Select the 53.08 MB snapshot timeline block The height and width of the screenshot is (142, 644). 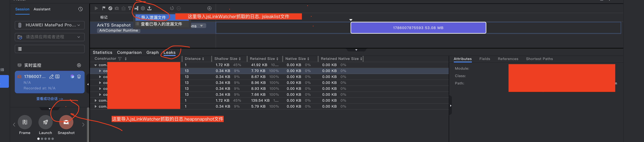point(418,28)
